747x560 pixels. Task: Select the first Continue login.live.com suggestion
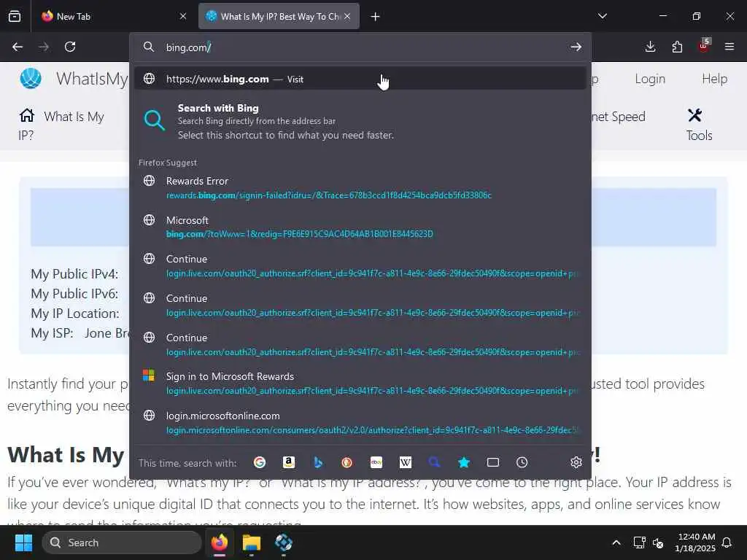360,265
